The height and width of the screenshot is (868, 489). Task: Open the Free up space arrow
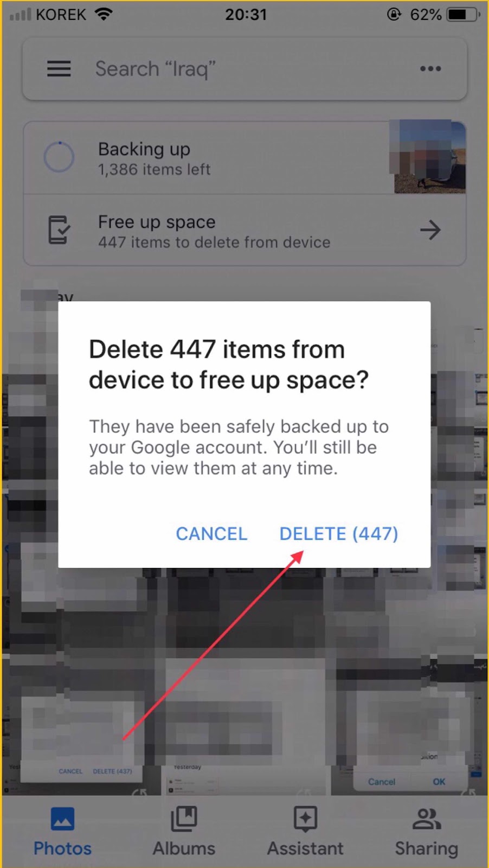click(430, 230)
